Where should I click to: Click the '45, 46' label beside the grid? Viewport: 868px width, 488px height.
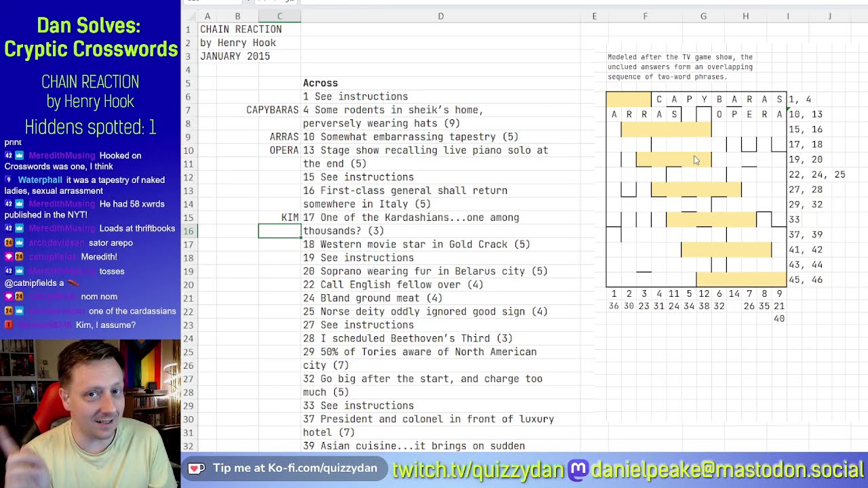coord(806,279)
